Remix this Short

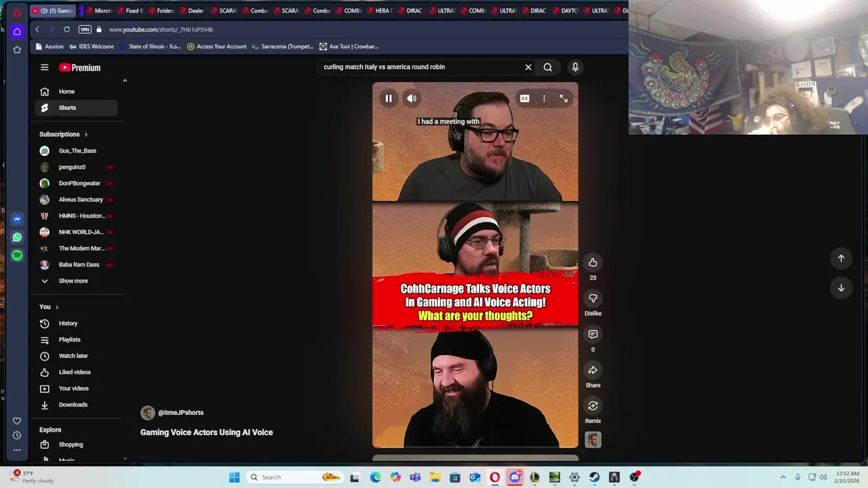pyautogui.click(x=593, y=406)
